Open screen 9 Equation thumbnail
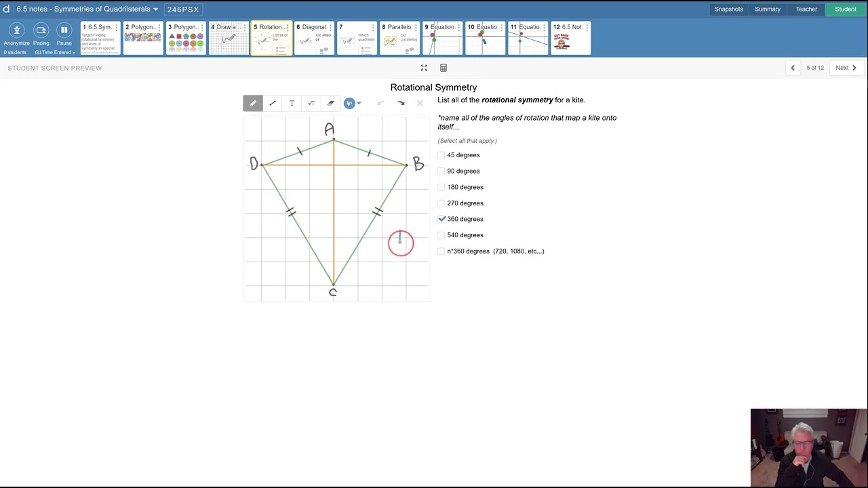Viewport: 868px width, 488px height. 442,38
